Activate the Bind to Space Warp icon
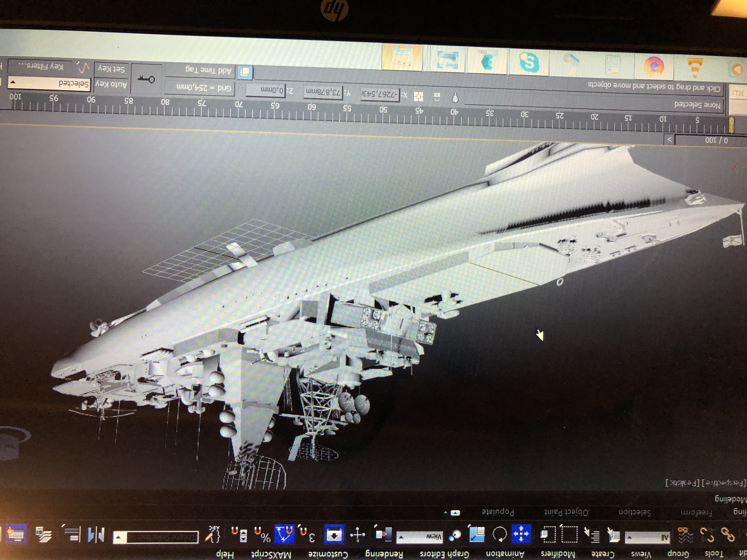 685,535
